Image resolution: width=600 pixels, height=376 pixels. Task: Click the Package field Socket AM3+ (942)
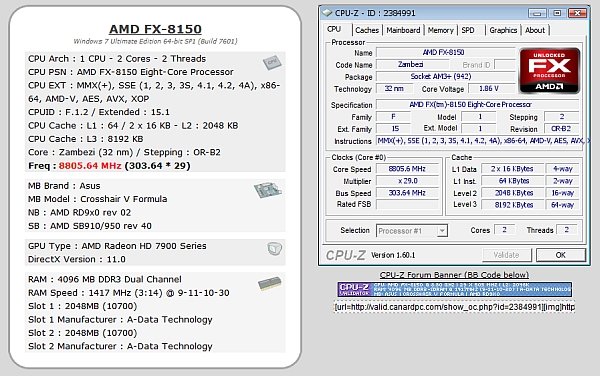(x=445, y=77)
